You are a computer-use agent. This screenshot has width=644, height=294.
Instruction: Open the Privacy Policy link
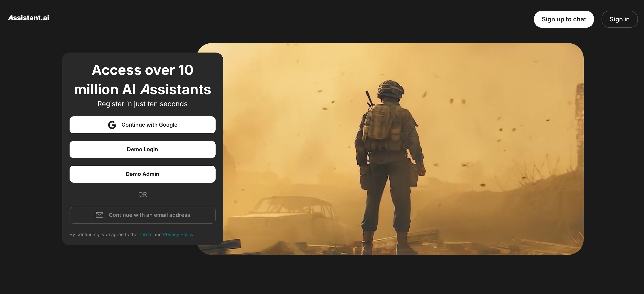point(178,234)
